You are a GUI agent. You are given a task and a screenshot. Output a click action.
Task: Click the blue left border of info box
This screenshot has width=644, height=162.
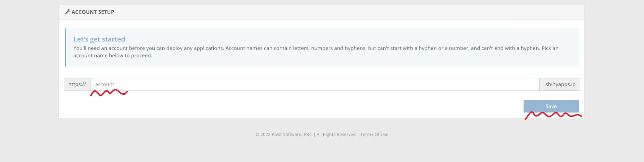(x=65, y=47)
